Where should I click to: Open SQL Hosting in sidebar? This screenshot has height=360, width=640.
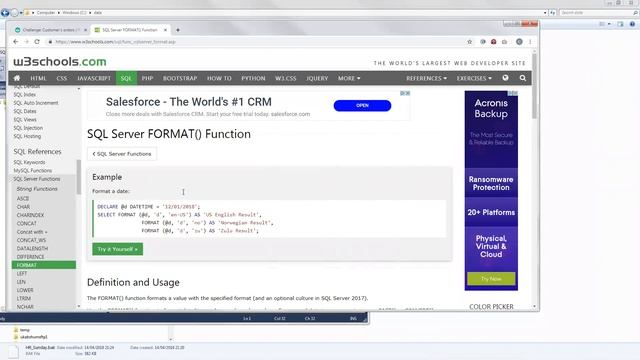point(27,136)
